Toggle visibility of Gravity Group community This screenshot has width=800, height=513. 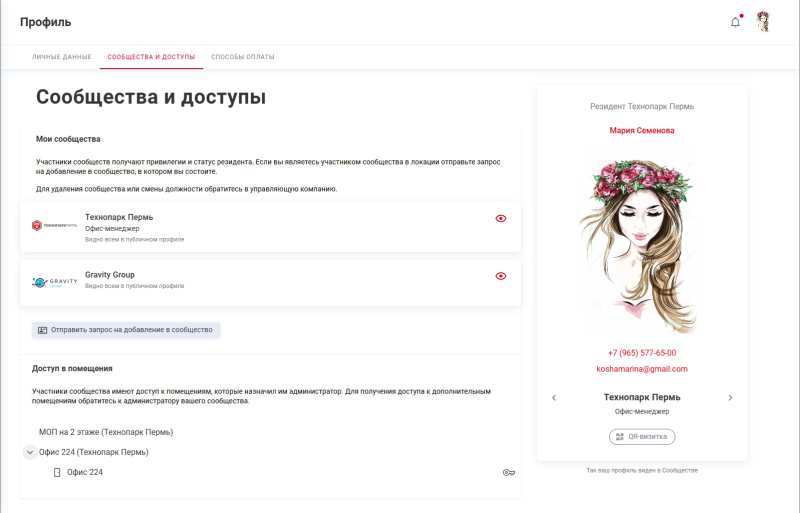tap(501, 276)
